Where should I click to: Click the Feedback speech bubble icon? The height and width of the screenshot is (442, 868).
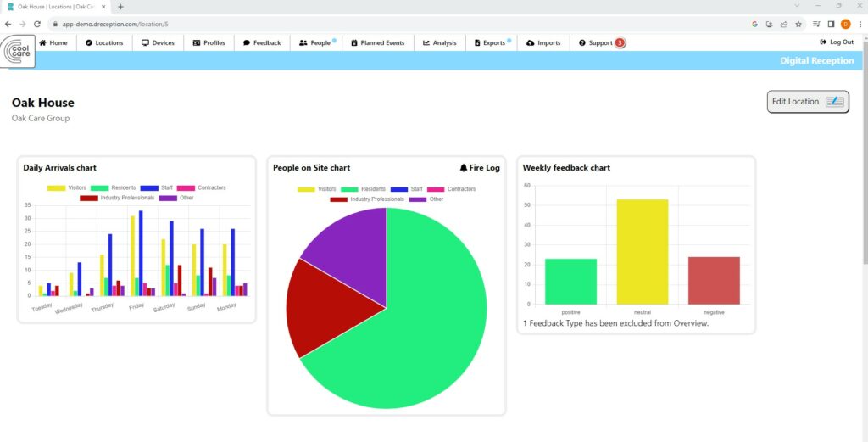(247, 42)
